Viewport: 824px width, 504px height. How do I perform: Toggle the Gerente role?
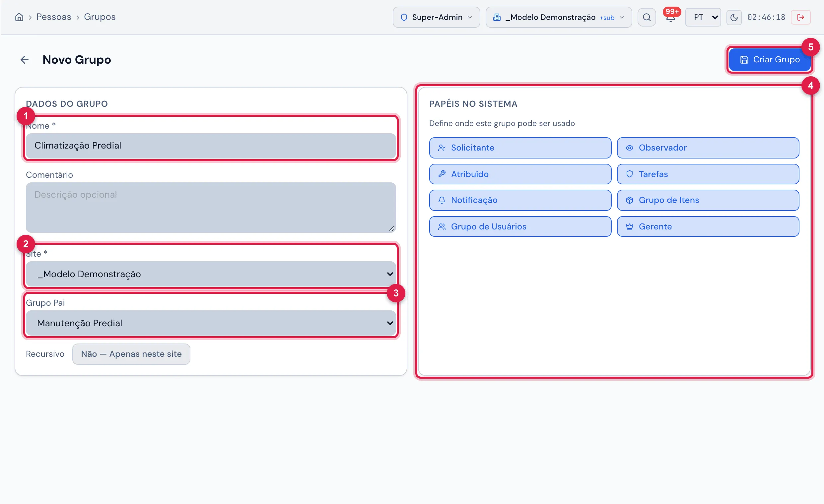(x=708, y=226)
